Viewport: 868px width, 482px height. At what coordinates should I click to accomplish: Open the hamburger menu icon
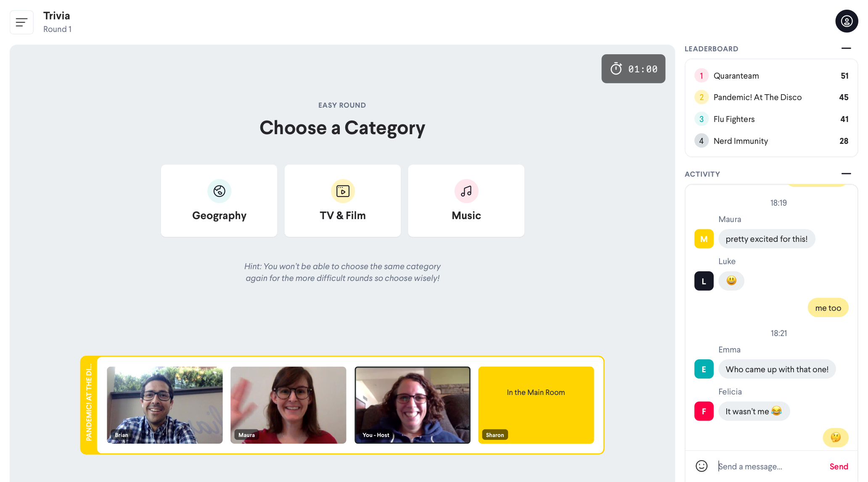tap(21, 22)
